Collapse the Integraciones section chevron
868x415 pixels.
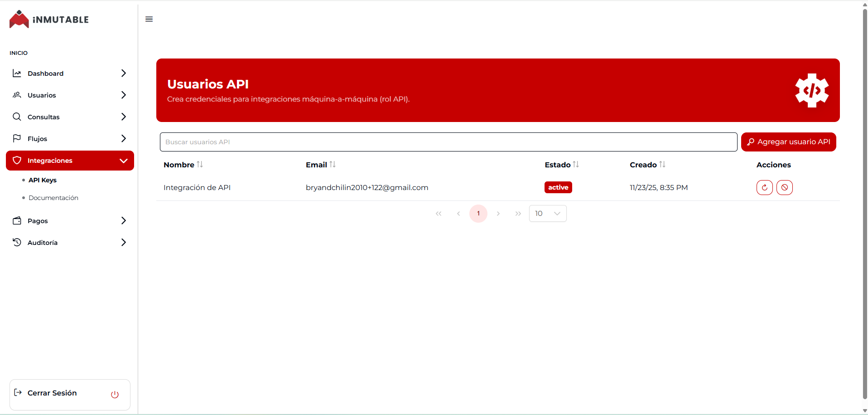point(123,161)
